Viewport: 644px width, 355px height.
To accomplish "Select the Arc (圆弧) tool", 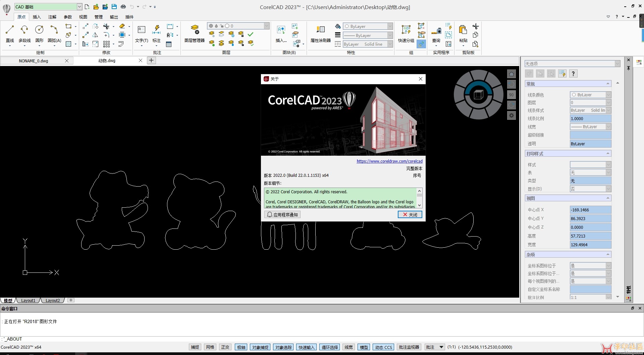I will [x=54, y=34].
